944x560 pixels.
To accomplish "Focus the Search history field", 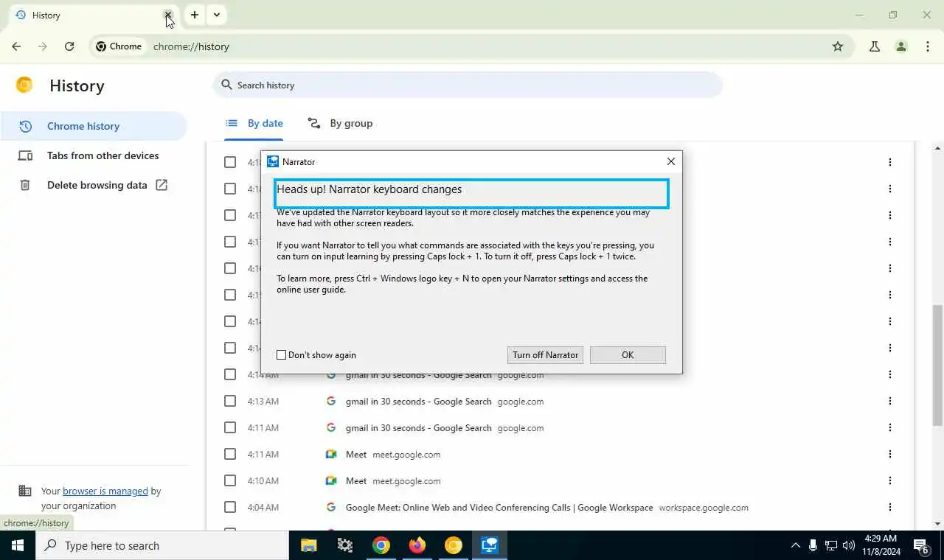I will 468,85.
